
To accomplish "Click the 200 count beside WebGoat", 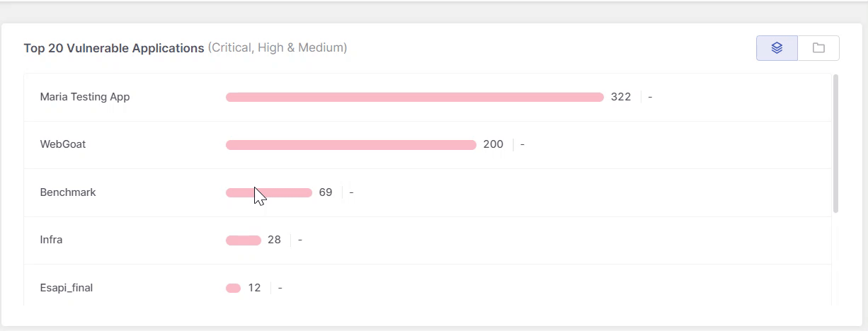I will [x=493, y=144].
